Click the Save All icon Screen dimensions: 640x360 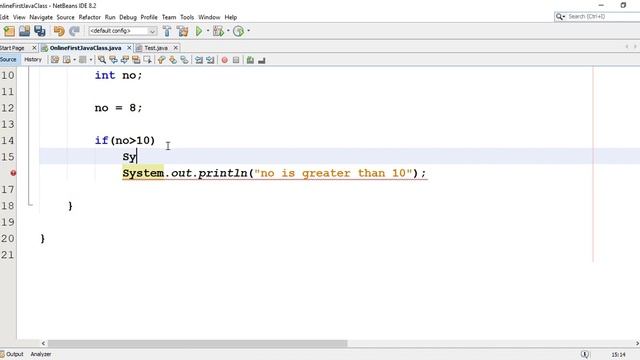[x=40, y=31]
